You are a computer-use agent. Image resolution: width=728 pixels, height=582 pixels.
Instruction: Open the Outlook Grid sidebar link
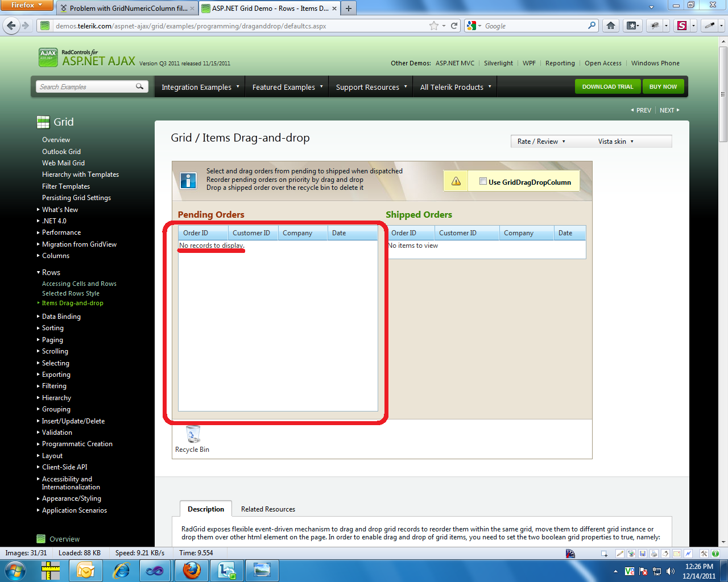[x=61, y=152]
